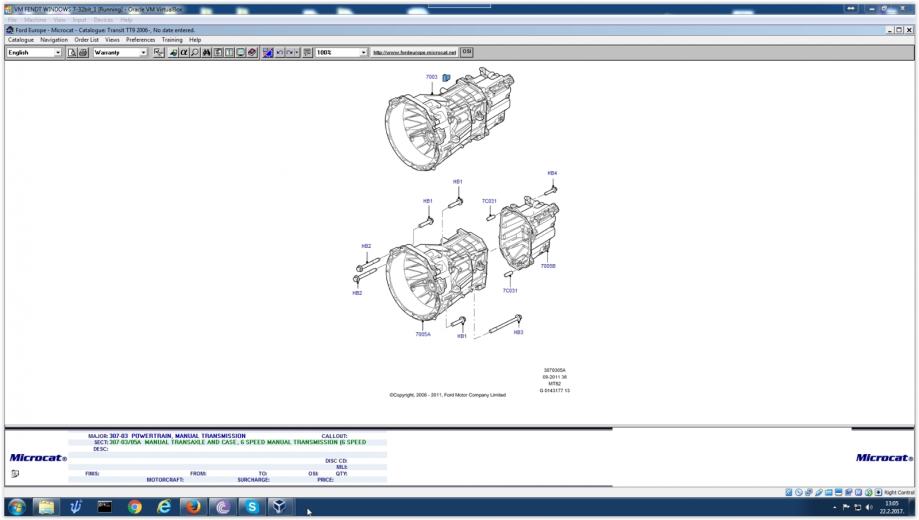This screenshot has width=919, height=520.
Task: Open the command prompt taskbar icon
Action: (104, 507)
